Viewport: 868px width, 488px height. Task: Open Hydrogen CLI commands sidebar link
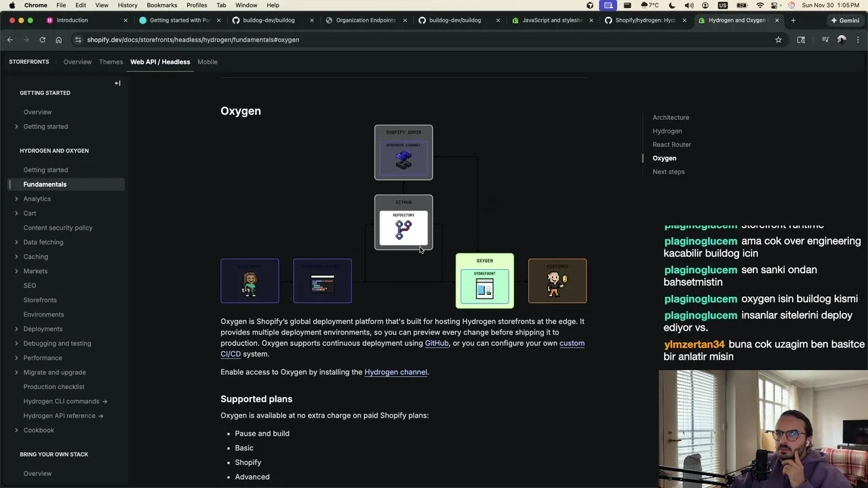pyautogui.click(x=65, y=401)
